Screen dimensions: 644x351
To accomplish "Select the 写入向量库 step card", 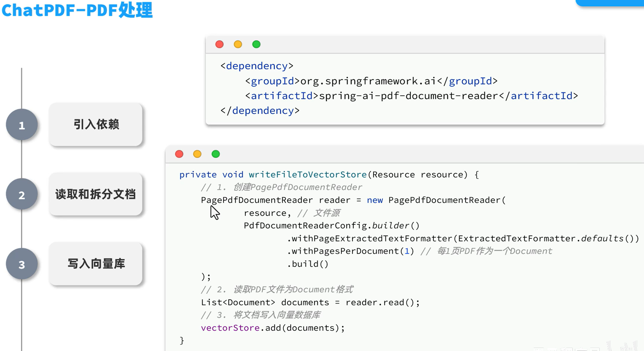I will click(96, 264).
